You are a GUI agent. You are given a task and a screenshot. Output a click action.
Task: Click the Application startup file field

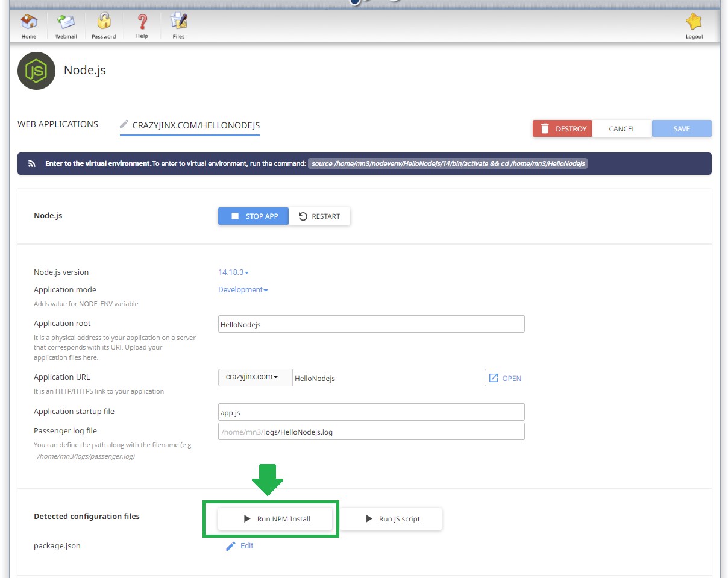point(371,412)
